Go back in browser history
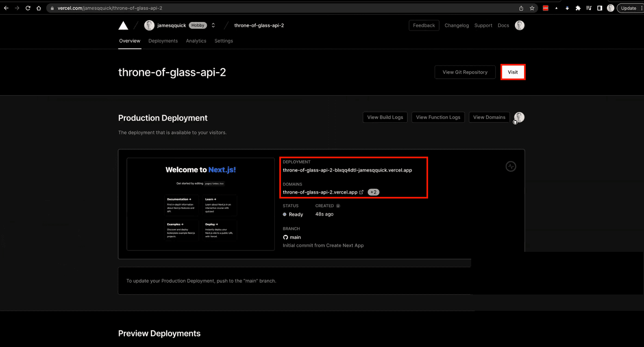The width and height of the screenshot is (644, 347). pyautogui.click(x=6, y=8)
